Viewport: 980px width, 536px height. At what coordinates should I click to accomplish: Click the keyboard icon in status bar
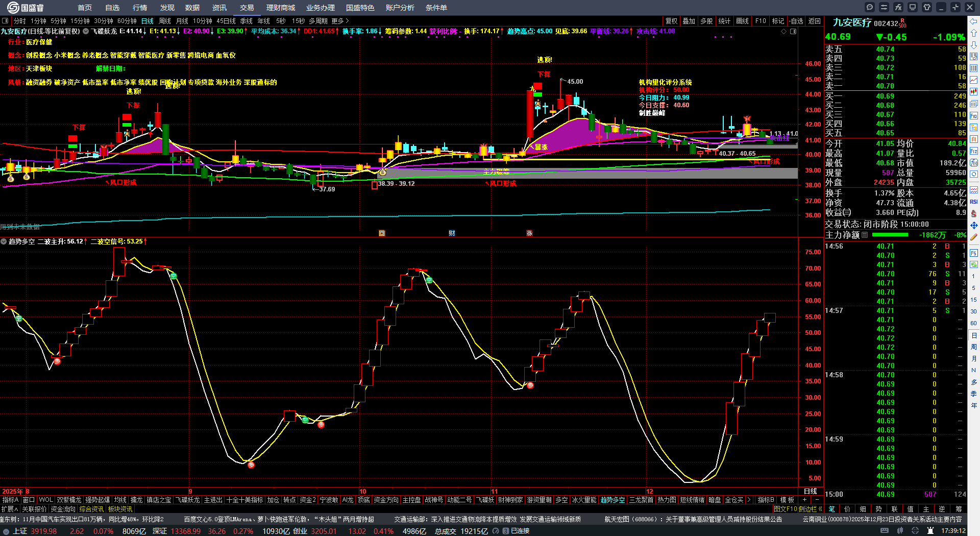pyautogui.click(x=885, y=531)
